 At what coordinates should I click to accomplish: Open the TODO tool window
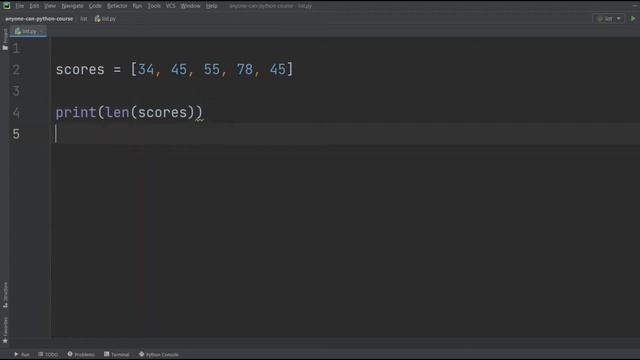48,354
